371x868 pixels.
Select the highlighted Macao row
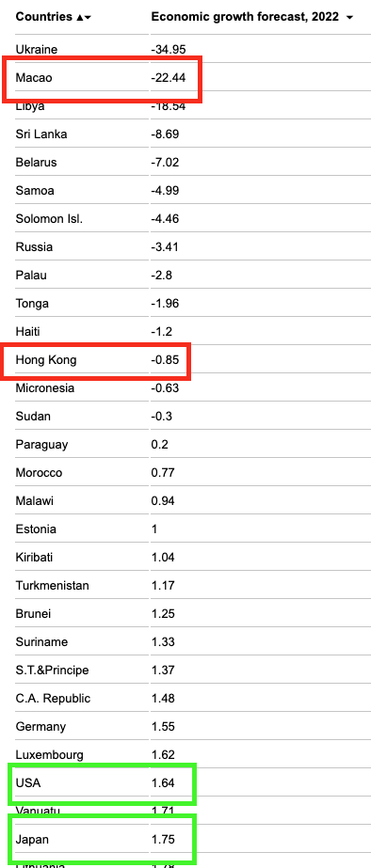(102, 79)
